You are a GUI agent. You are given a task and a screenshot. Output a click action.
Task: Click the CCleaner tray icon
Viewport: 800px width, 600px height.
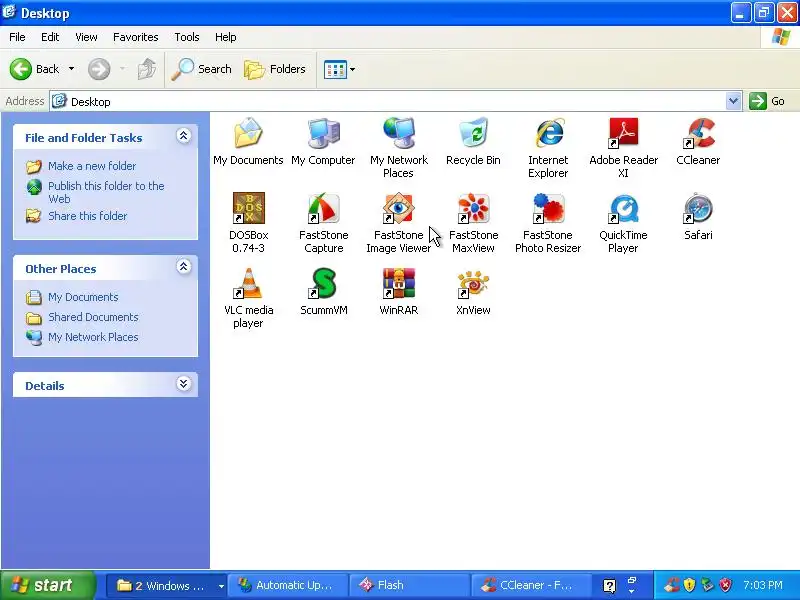point(671,585)
